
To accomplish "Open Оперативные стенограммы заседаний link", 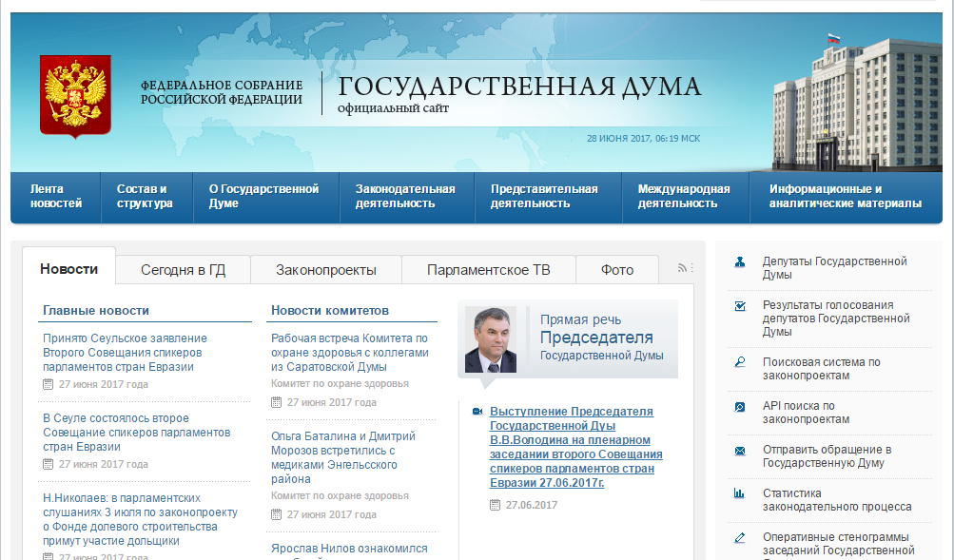I will pyautogui.click(x=838, y=545).
